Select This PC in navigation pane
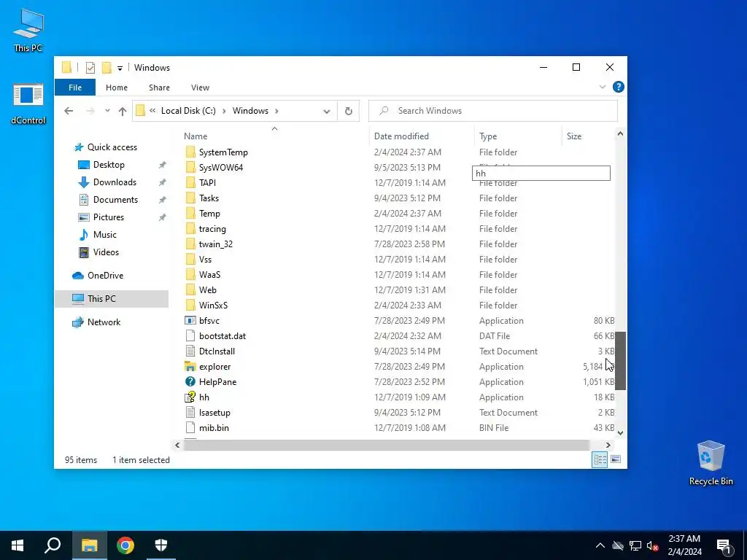Image resolution: width=747 pixels, height=560 pixels. pyautogui.click(x=112, y=298)
